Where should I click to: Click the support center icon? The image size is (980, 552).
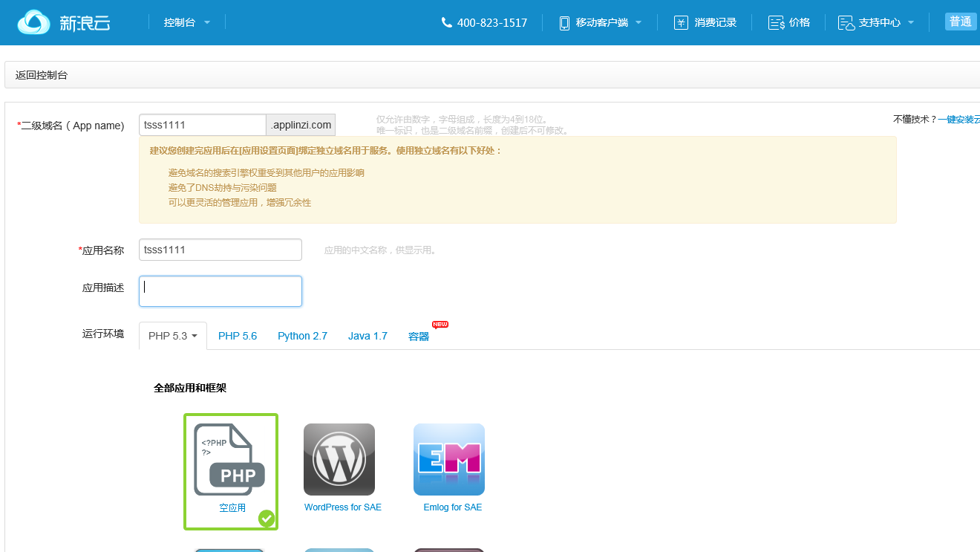(x=846, y=23)
